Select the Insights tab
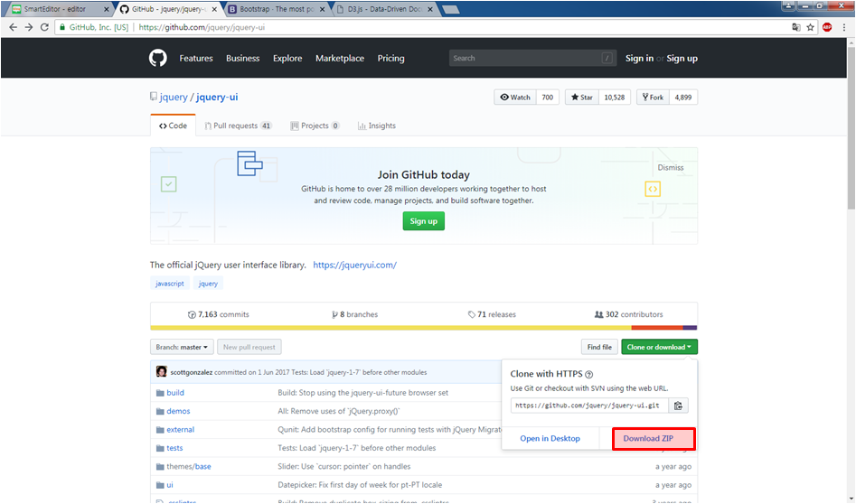This screenshot has width=856, height=504. pos(377,126)
